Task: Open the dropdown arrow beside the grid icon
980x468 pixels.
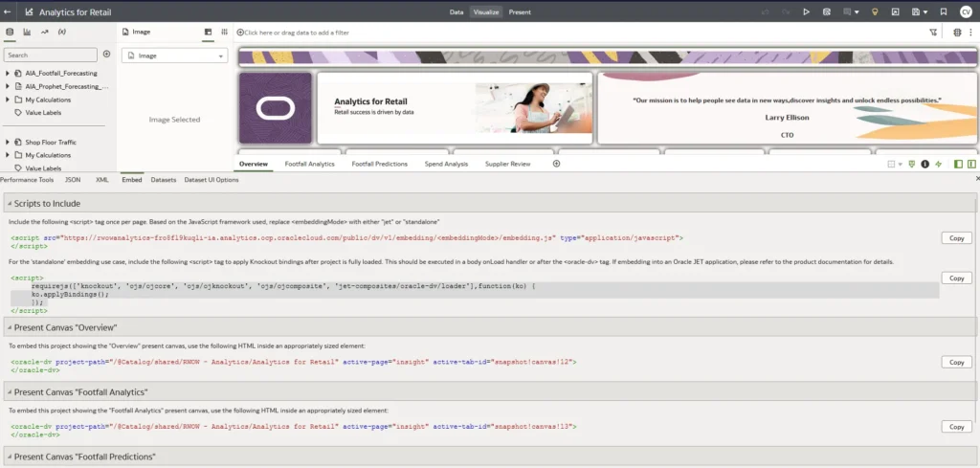Action: pos(901,165)
